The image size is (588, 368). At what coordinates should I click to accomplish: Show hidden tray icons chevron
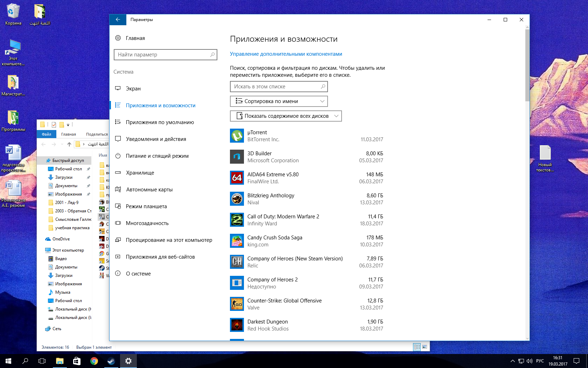click(x=512, y=361)
